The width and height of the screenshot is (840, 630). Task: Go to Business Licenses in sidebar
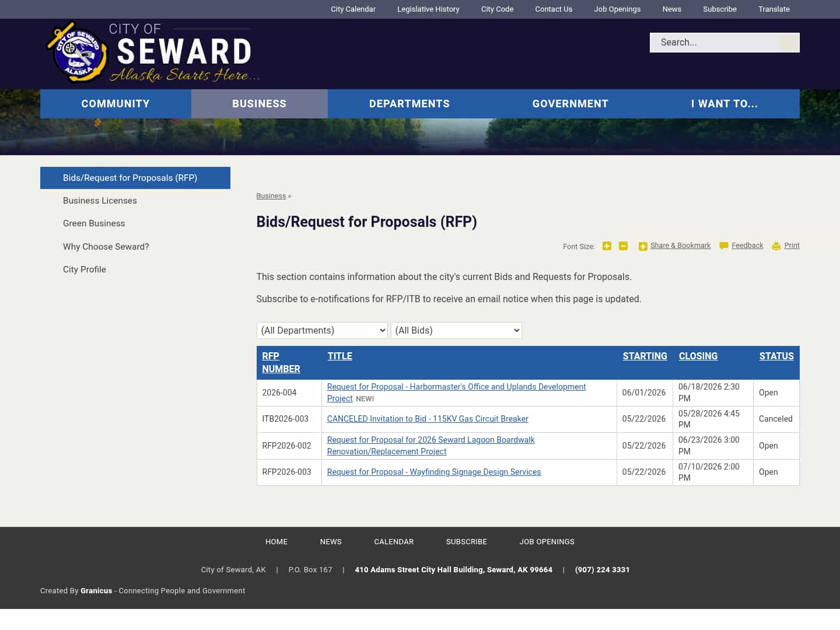pos(100,201)
